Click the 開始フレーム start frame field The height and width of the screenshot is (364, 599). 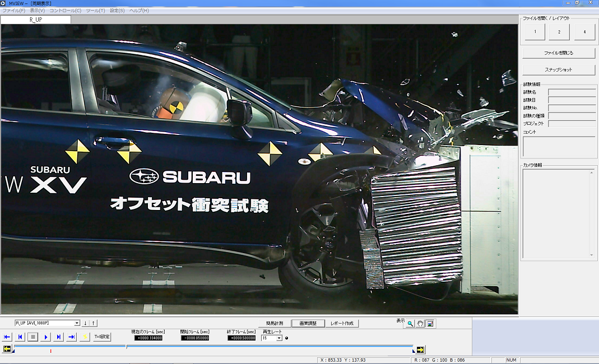point(195,338)
